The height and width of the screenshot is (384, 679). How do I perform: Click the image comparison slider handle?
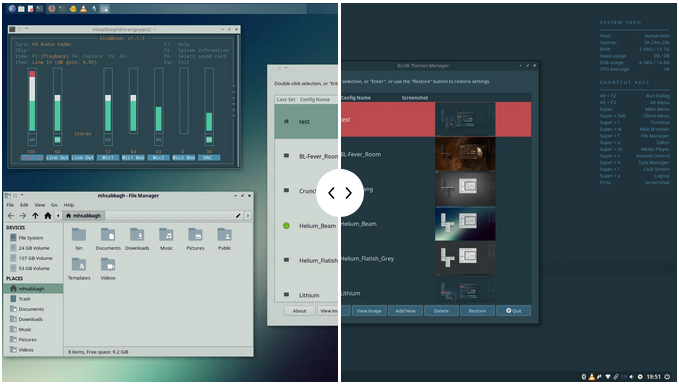(340, 193)
